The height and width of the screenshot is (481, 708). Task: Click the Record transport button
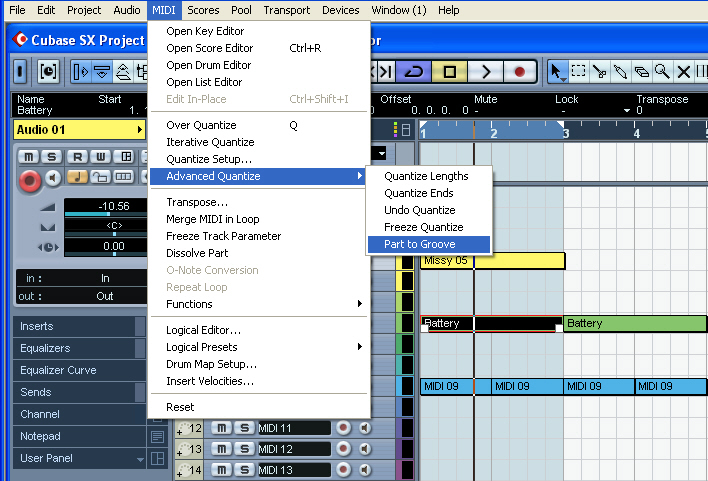(519, 71)
